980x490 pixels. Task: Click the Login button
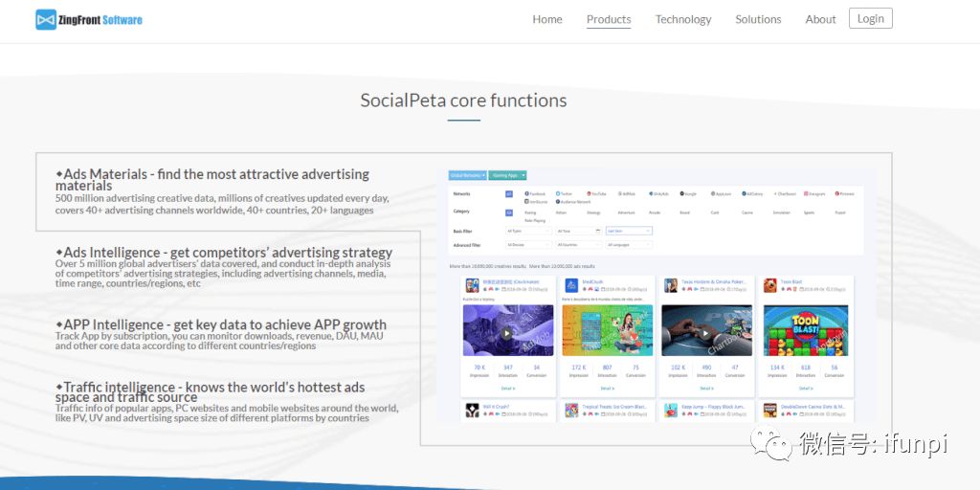[x=871, y=18]
